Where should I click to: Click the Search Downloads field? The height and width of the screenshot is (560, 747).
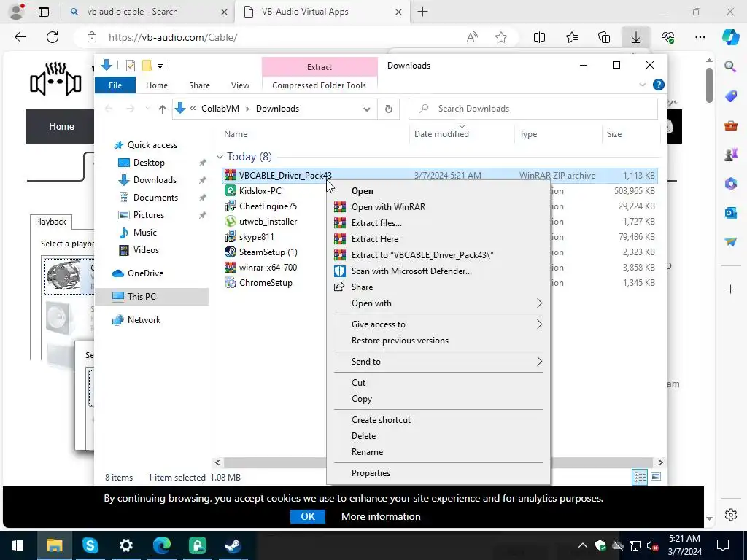coord(533,109)
